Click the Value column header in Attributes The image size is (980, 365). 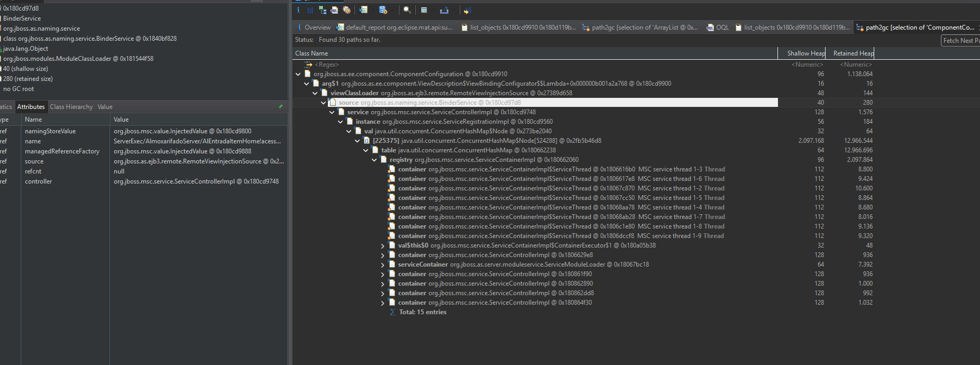click(199, 120)
